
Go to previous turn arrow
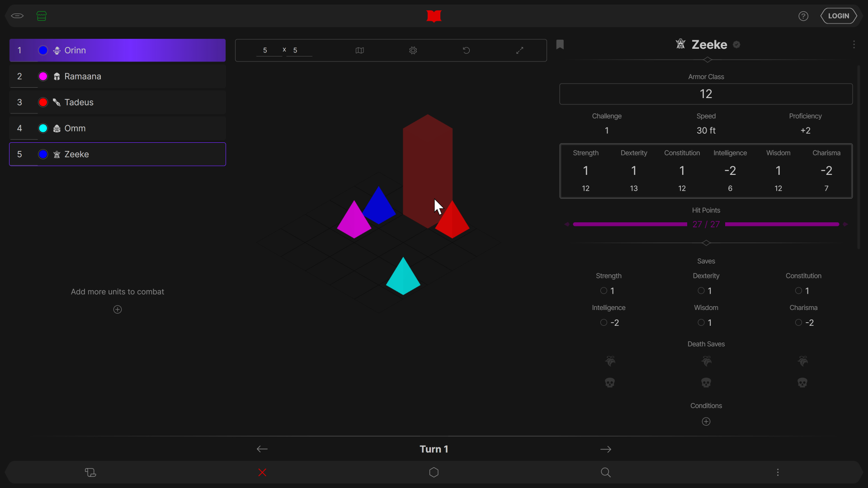click(262, 449)
